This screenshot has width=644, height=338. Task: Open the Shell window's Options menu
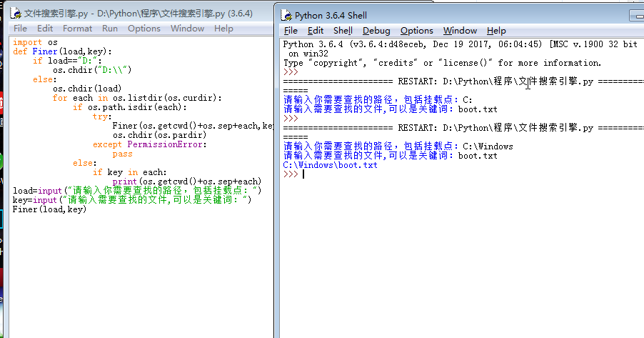[416, 31]
